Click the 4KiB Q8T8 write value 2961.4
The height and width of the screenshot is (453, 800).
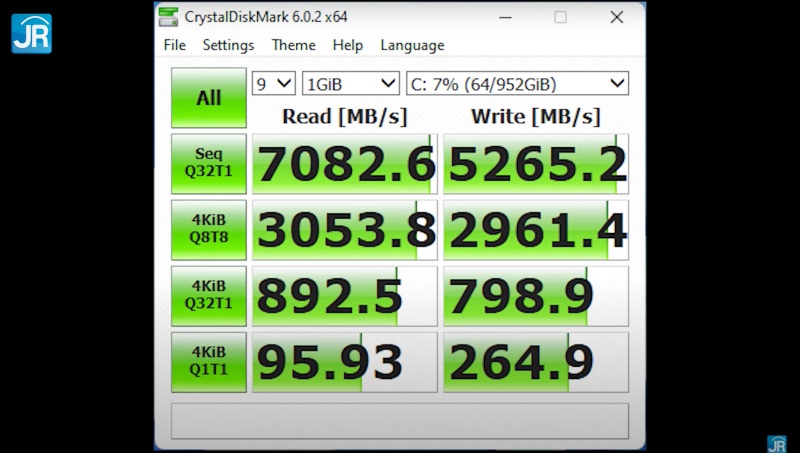(536, 230)
